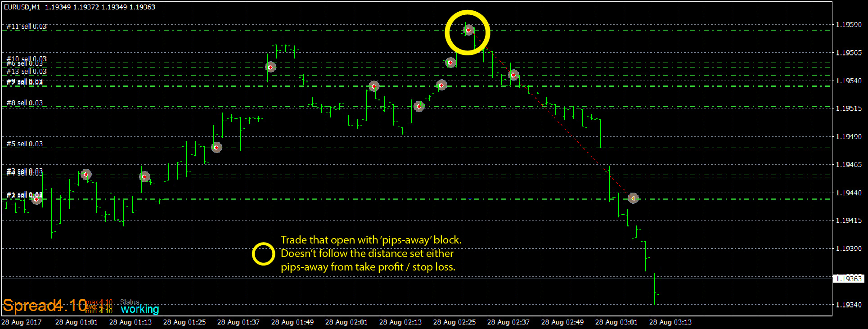Click the '28 Aug 02:49' time label

[562, 322]
